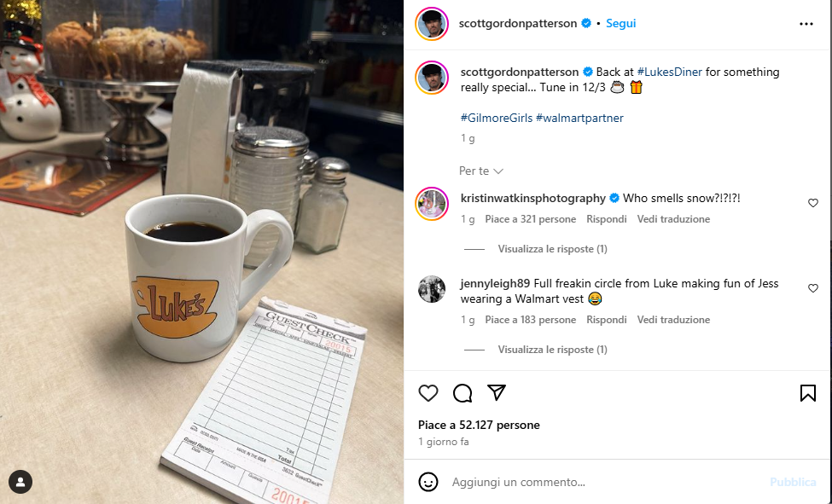This screenshot has height=504, width=832.
Task: Open the #GilmoreGirls hashtag
Action: (x=496, y=118)
